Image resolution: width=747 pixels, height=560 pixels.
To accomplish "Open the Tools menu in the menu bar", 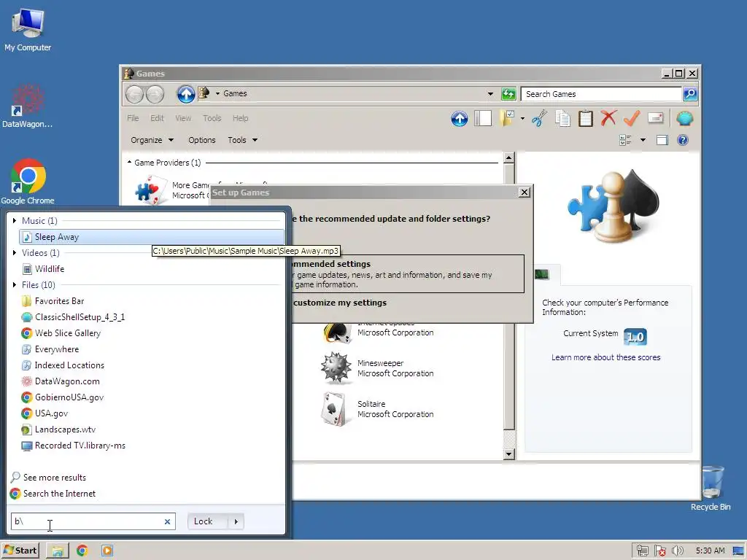I will 212,118.
